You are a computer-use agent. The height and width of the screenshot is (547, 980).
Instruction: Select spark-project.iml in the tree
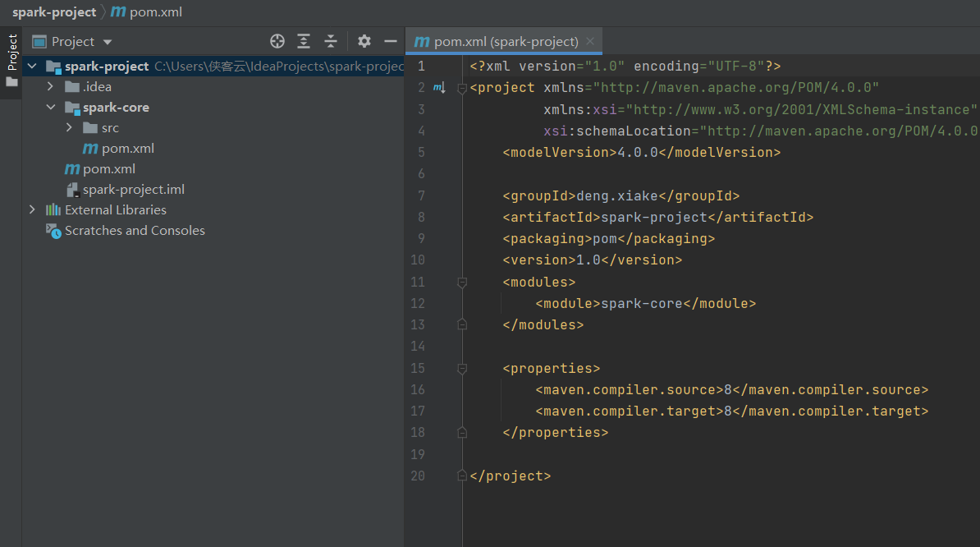click(133, 190)
